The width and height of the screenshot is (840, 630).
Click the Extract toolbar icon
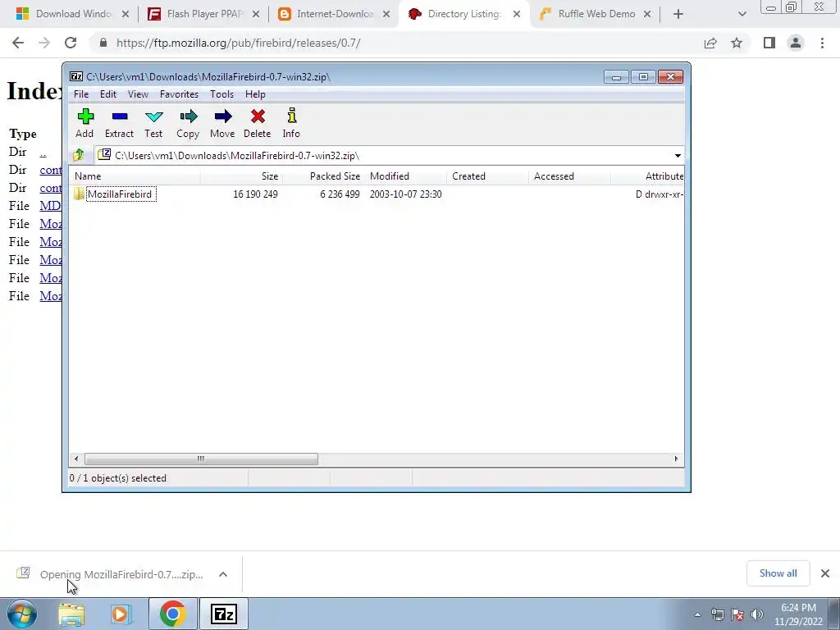[119, 123]
